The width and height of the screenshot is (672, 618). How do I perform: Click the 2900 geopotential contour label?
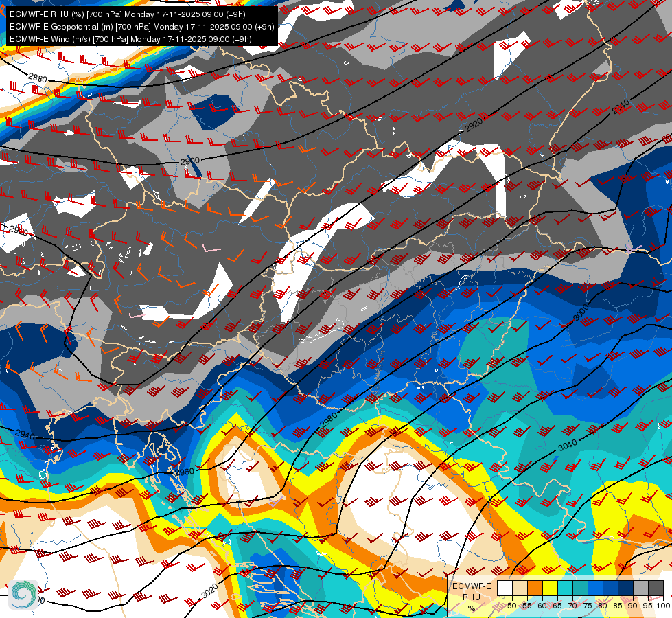pos(190,161)
